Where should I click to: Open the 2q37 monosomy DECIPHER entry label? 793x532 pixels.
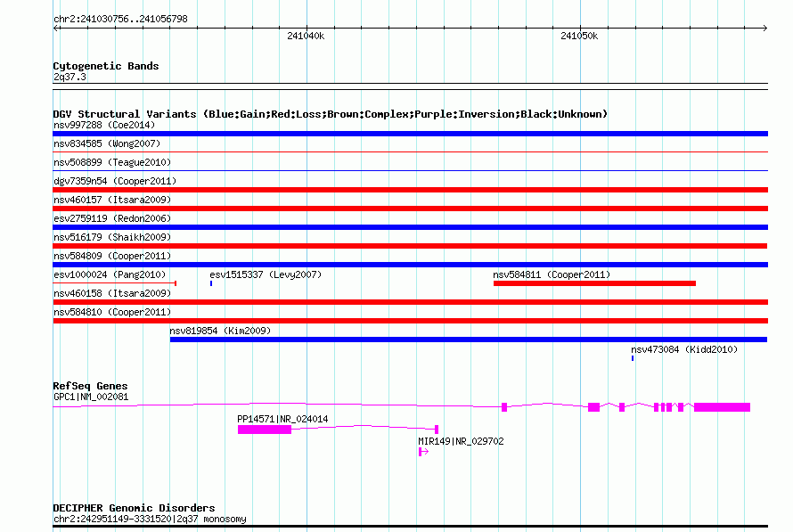[x=150, y=519]
